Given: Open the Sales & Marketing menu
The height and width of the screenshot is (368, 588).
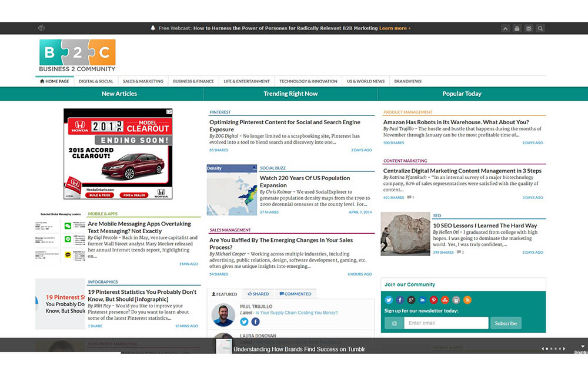Looking at the screenshot, I should tap(143, 81).
